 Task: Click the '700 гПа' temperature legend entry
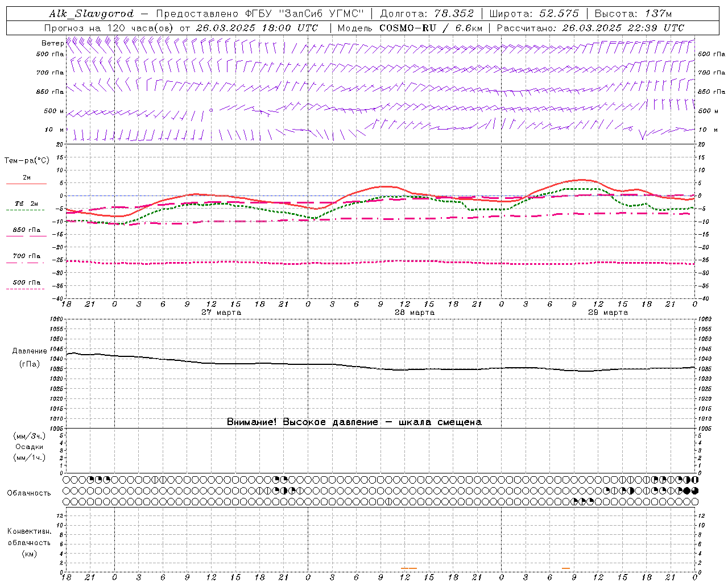[x=26, y=256]
